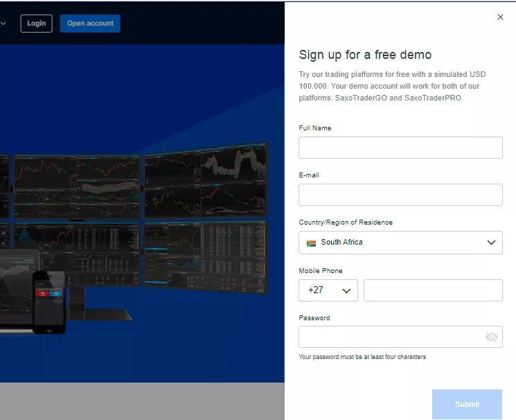Focus the Password input field
The image size is (516, 420).
coord(400,337)
